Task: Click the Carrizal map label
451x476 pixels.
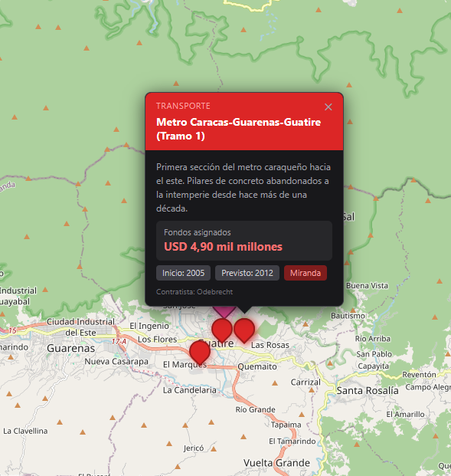Action: [306, 382]
